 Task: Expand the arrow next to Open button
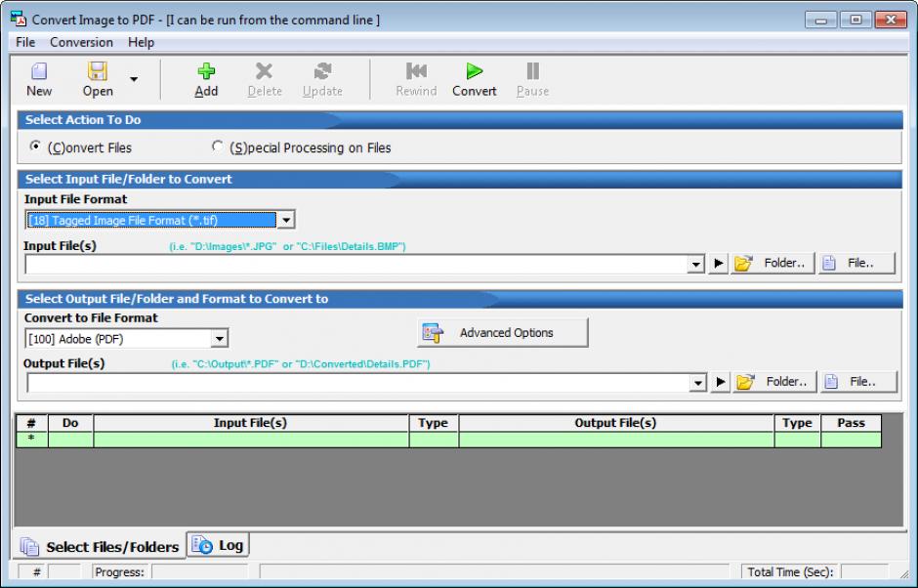point(134,79)
